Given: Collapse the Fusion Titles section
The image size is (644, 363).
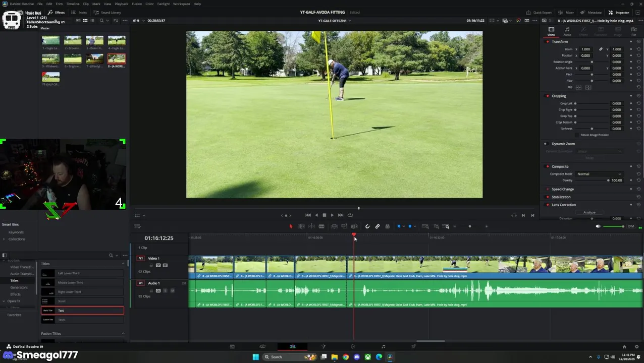Looking at the screenshot, I should 123,334.
